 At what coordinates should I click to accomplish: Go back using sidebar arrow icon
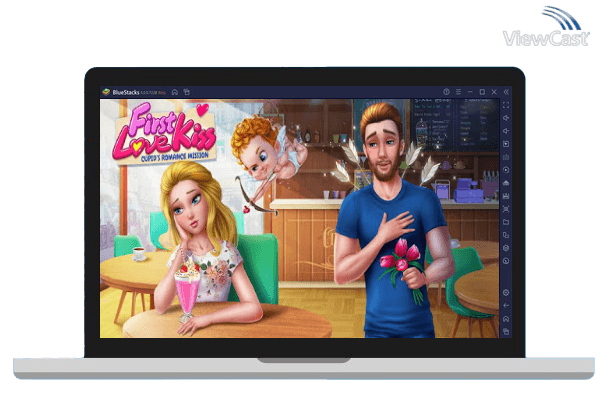(506, 306)
